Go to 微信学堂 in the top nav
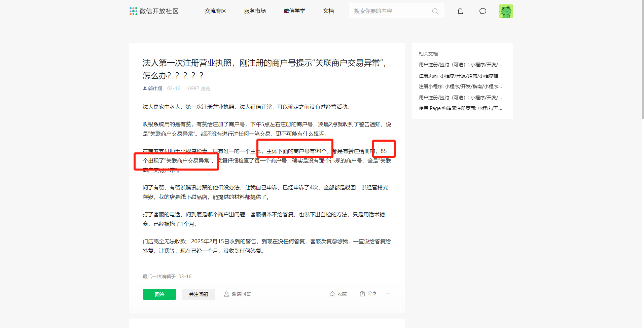644x328 pixels. click(294, 11)
